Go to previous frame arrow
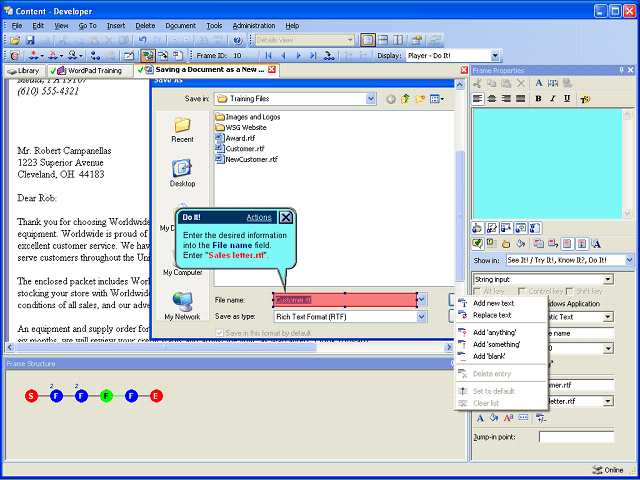Viewport: 640px width, 480px height. (283, 56)
